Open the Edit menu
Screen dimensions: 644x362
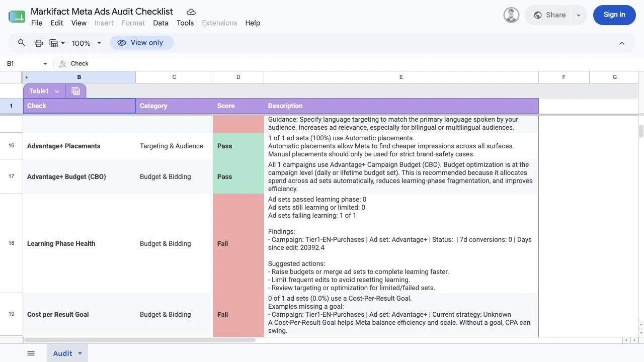(57, 23)
